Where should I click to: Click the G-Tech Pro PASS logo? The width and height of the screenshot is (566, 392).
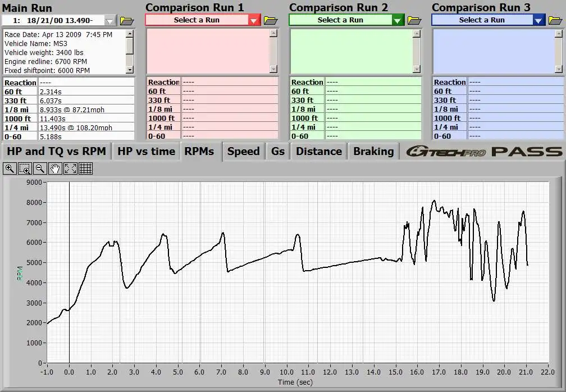483,152
